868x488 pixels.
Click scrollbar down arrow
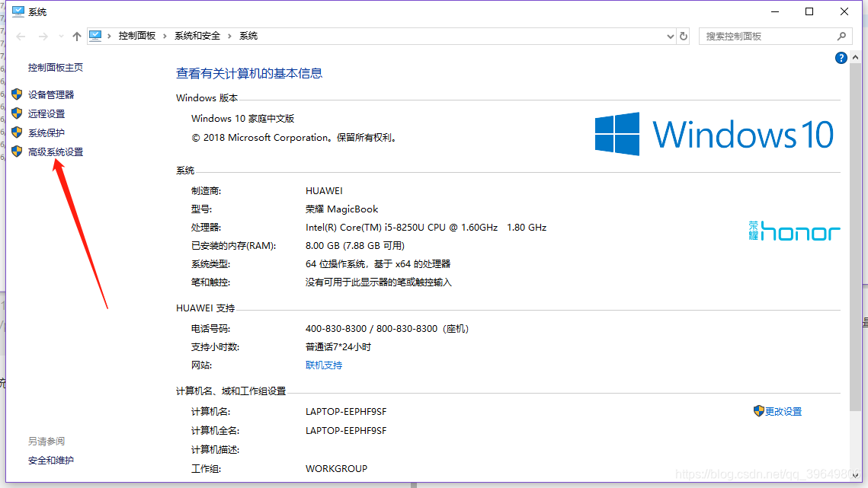coord(855,476)
